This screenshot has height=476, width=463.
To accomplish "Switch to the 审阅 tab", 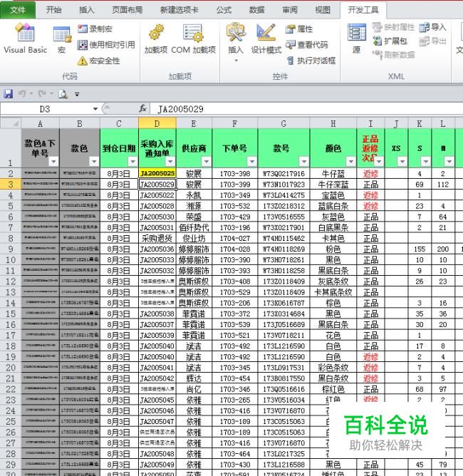I will (290, 10).
